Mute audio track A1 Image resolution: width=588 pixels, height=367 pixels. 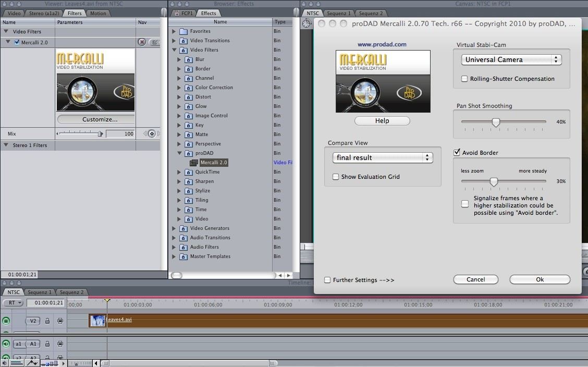(x=6, y=344)
